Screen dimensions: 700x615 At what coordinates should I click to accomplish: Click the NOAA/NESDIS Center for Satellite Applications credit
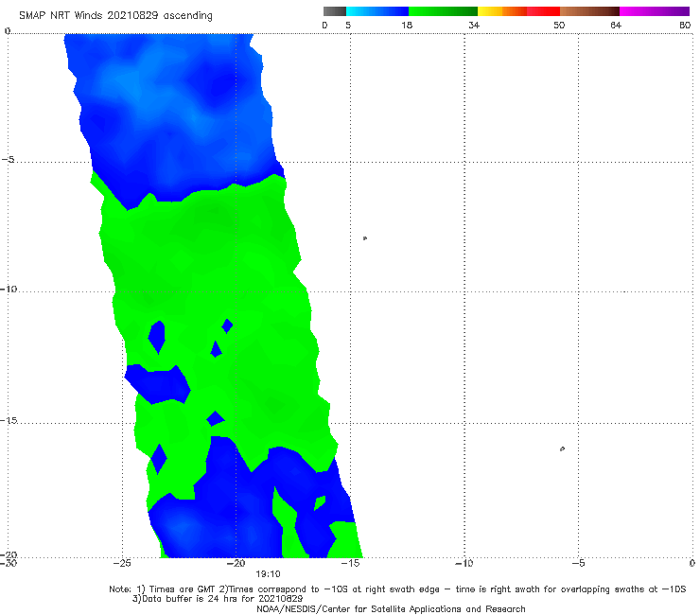(x=391, y=609)
